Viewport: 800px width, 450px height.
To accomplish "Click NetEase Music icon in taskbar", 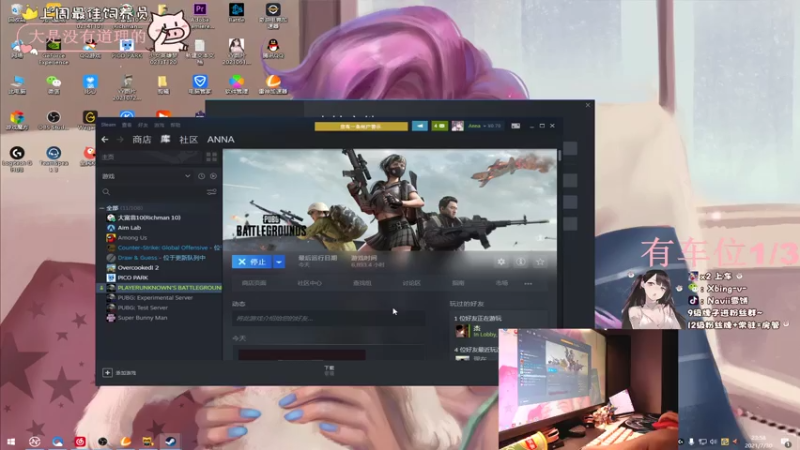I will [x=80, y=441].
